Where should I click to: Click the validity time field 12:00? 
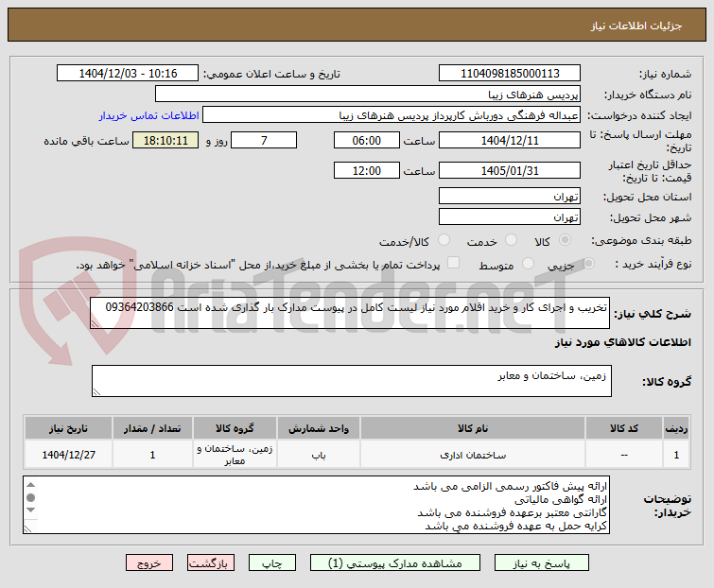click(367, 171)
